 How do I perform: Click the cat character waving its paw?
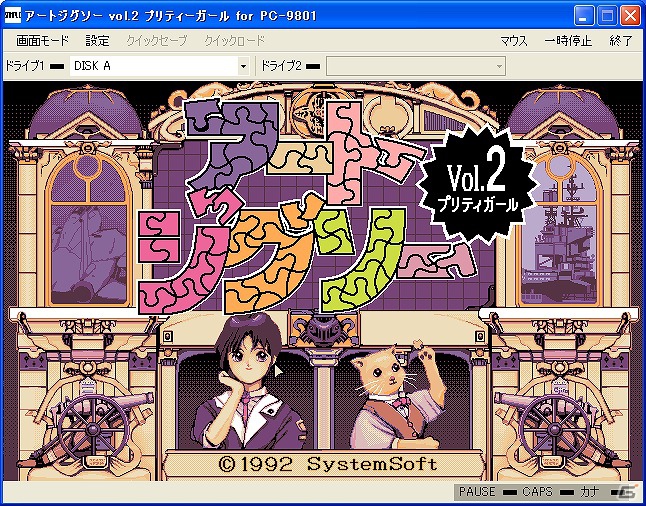398,396
